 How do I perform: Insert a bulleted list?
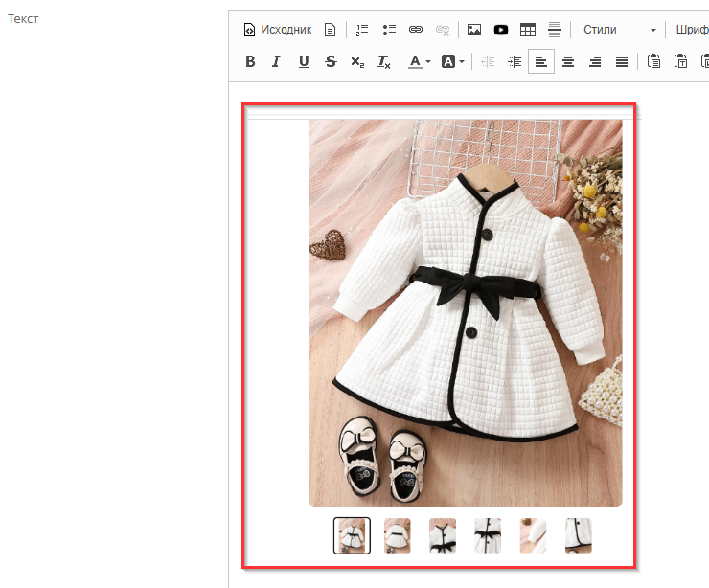389,30
